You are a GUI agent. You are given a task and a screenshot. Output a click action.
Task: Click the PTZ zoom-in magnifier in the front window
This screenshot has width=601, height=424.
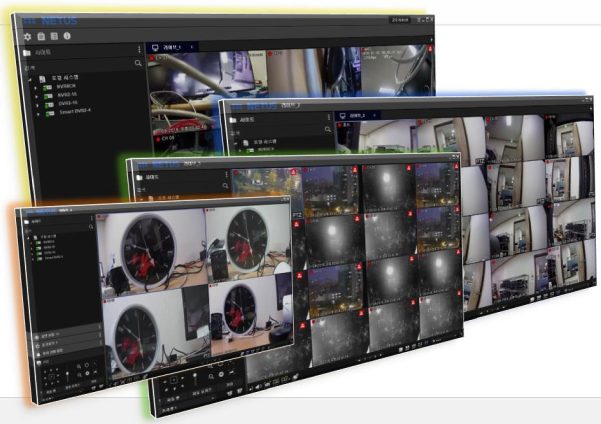tap(78, 366)
